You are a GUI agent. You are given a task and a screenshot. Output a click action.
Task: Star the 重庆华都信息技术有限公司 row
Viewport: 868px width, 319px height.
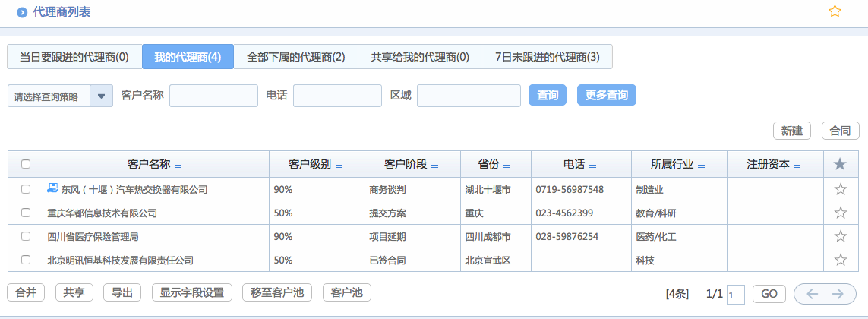click(840, 213)
